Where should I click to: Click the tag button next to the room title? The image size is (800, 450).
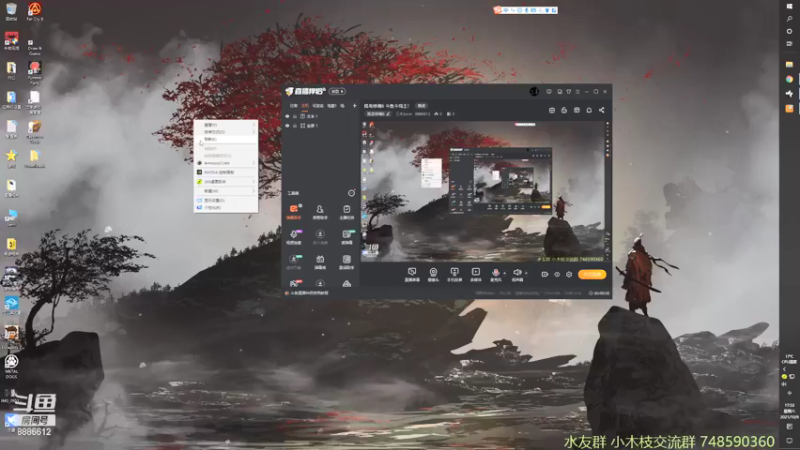[x=421, y=106]
